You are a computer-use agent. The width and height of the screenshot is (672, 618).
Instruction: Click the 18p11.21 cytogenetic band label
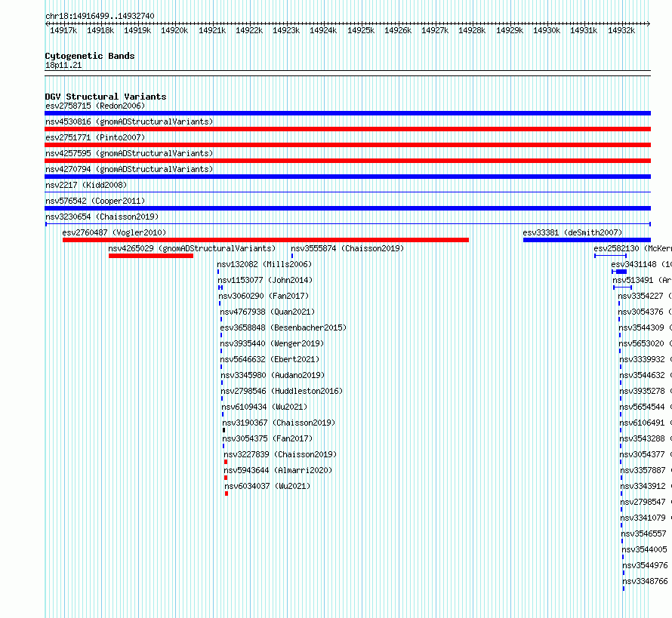pos(63,65)
